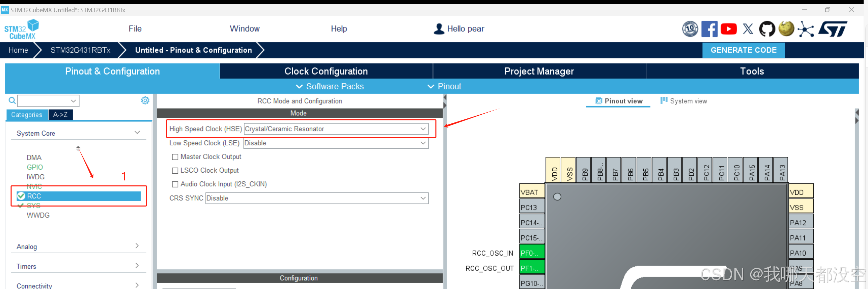Select IWDG in System Core

[35, 177]
